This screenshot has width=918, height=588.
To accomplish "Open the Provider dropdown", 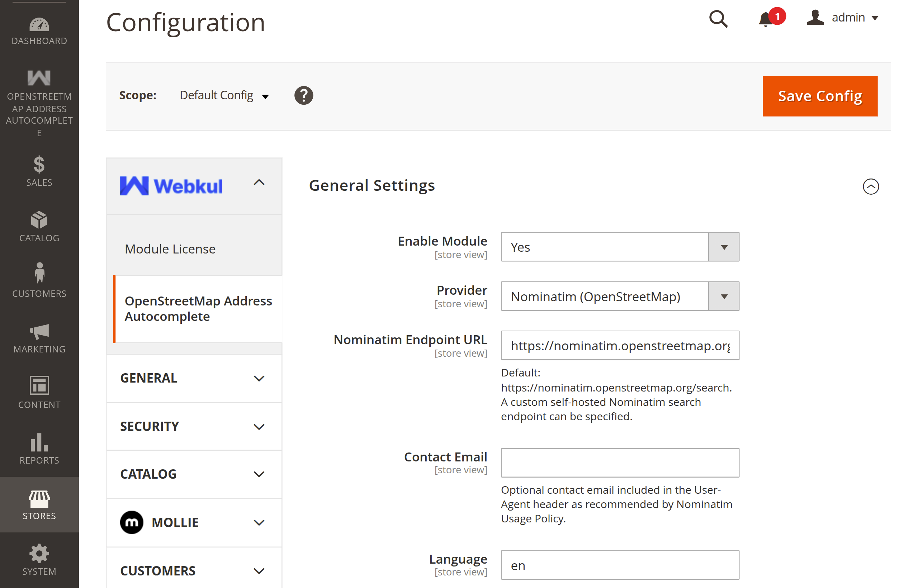I will [620, 296].
